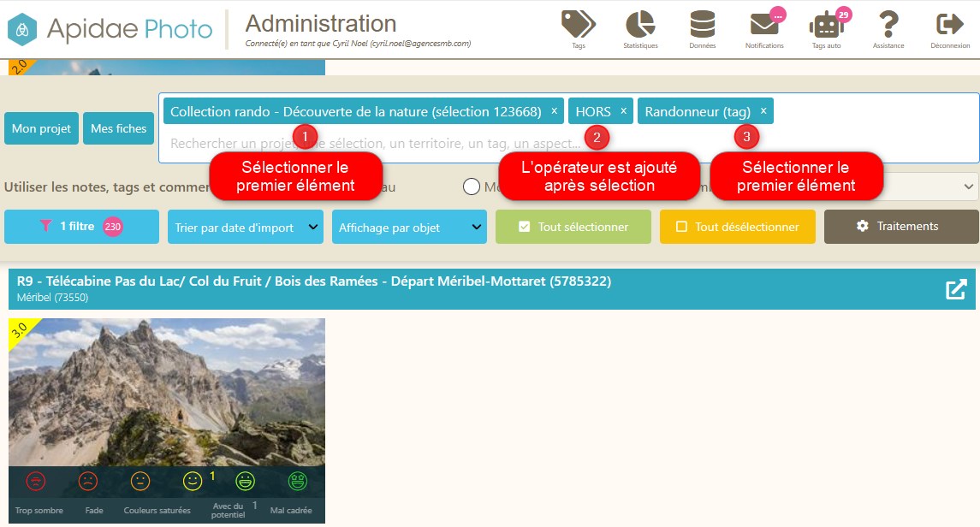This screenshot has height=527, width=980.
Task: Open the Tags icon in header
Action: 578,24
